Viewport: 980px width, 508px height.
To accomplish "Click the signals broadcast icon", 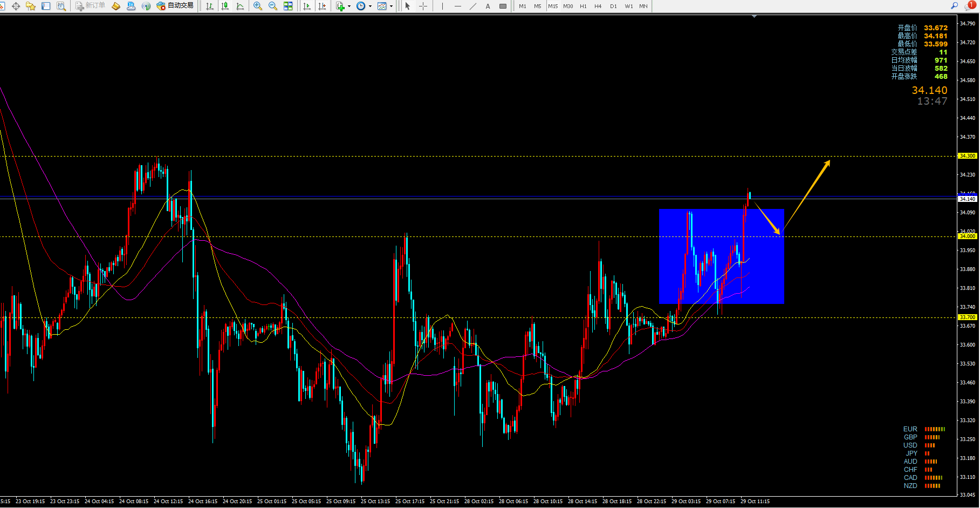I will [x=146, y=6].
